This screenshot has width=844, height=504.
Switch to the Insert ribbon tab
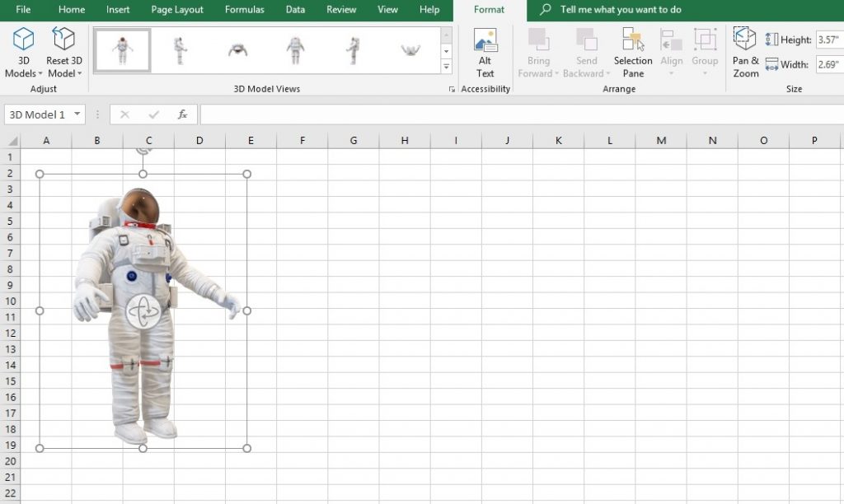point(117,10)
